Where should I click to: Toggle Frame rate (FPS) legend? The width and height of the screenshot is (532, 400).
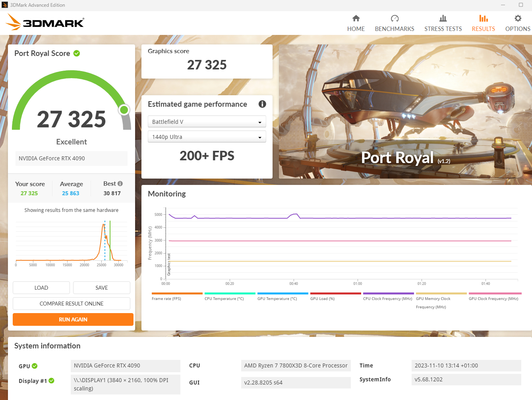click(x=177, y=296)
